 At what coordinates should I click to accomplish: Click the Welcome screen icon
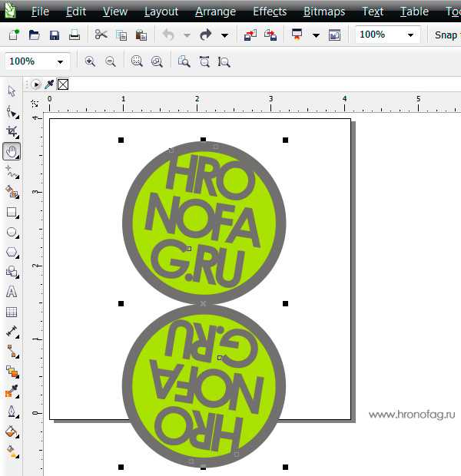click(x=334, y=35)
